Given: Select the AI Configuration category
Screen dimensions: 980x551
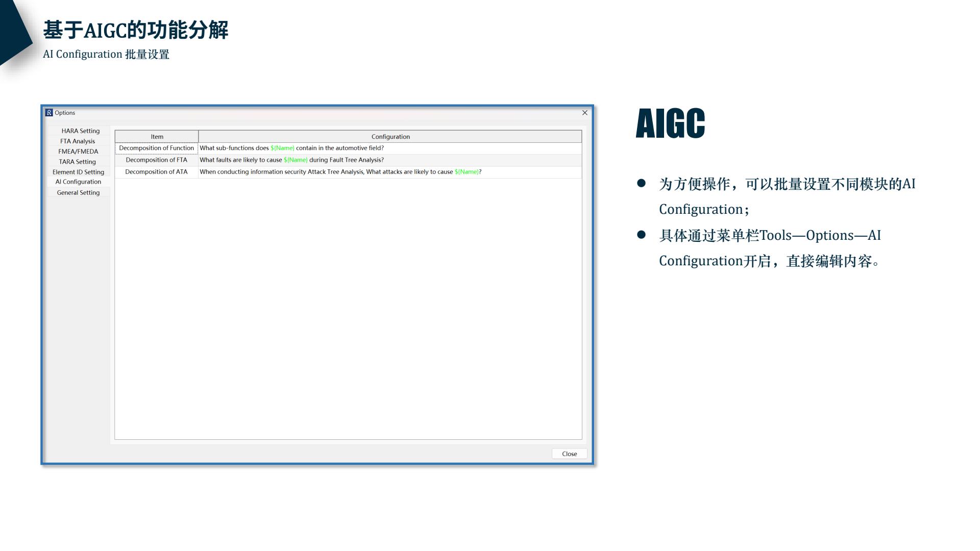Looking at the screenshot, I should (78, 182).
